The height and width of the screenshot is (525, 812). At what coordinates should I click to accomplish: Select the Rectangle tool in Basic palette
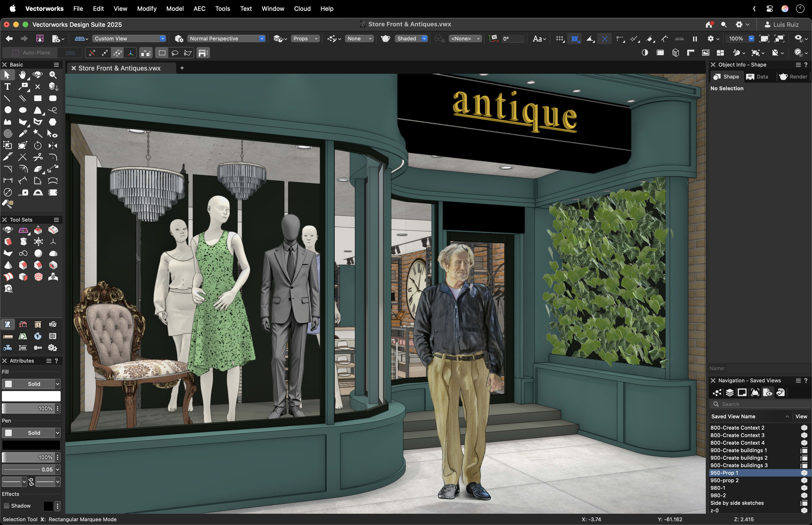pos(38,98)
